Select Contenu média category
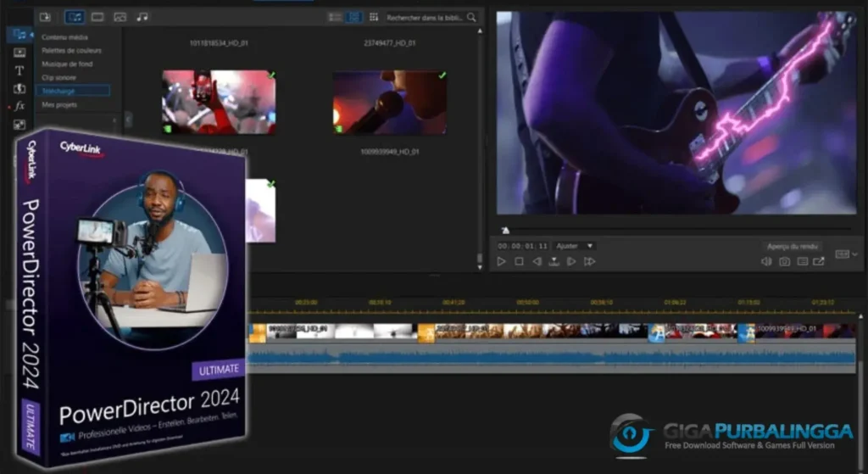868x474 pixels. tap(64, 37)
